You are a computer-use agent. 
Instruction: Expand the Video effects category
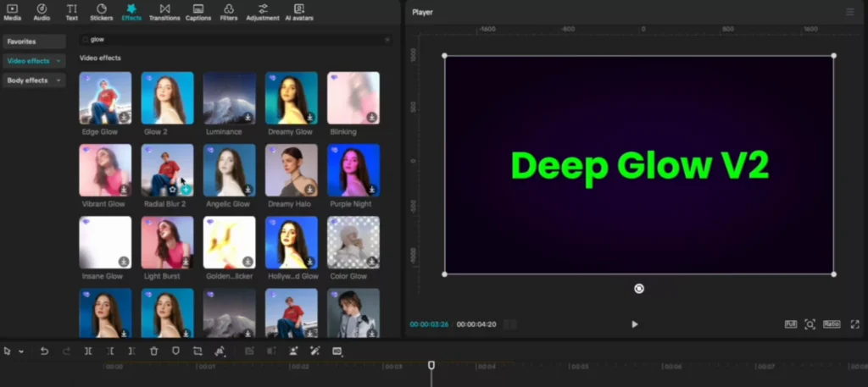[x=58, y=61]
